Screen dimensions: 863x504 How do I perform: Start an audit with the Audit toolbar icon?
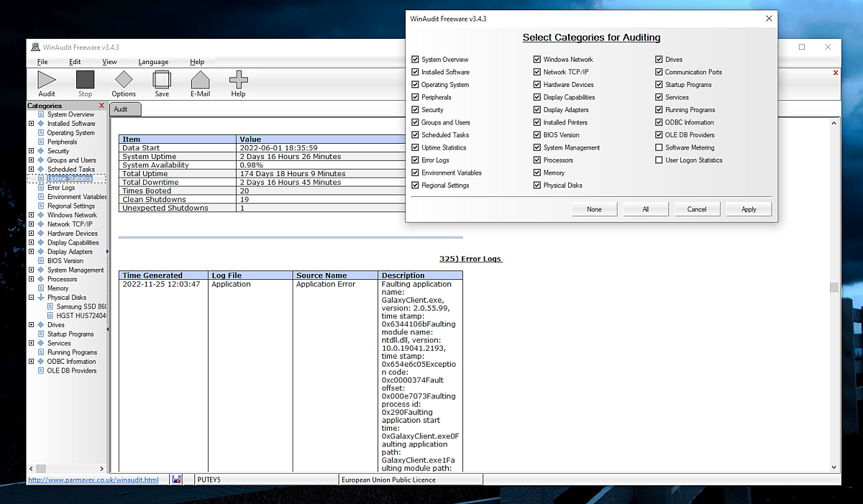click(x=47, y=83)
